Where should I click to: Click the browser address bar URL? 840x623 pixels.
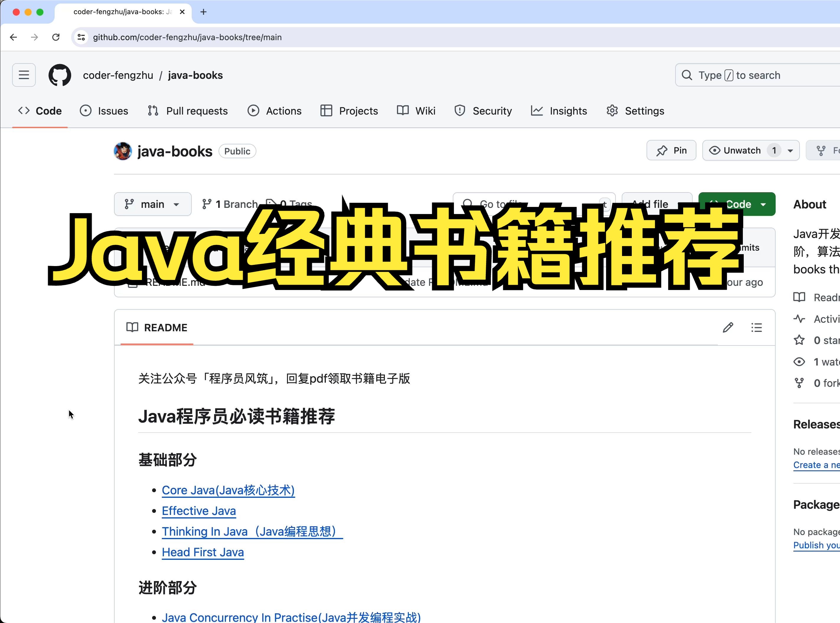coord(188,37)
